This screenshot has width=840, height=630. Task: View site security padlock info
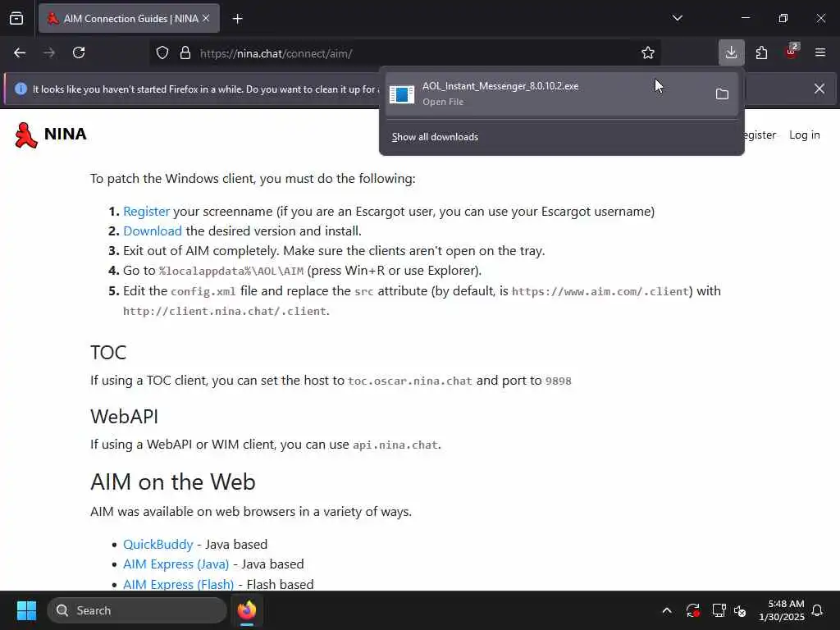tap(185, 53)
